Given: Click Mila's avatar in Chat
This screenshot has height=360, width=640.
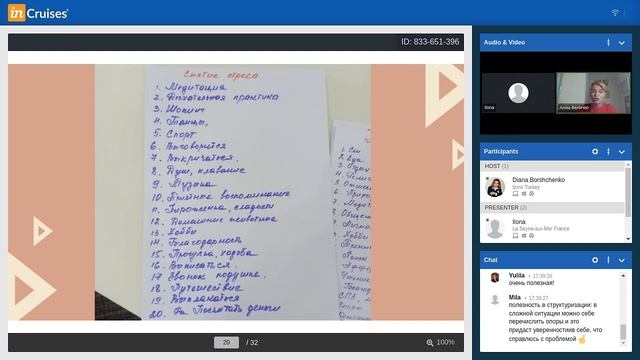Looking at the screenshot, I should (495, 300).
